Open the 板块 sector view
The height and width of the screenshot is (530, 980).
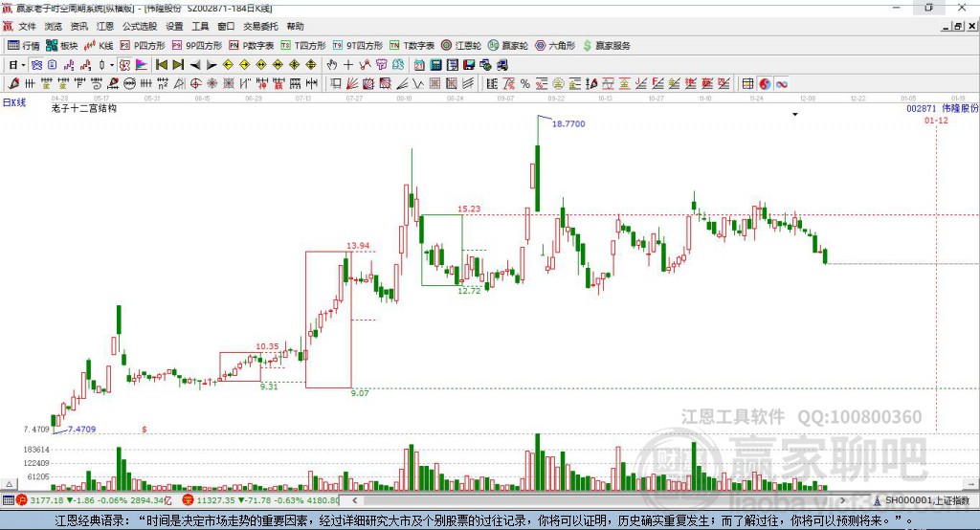point(62,46)
